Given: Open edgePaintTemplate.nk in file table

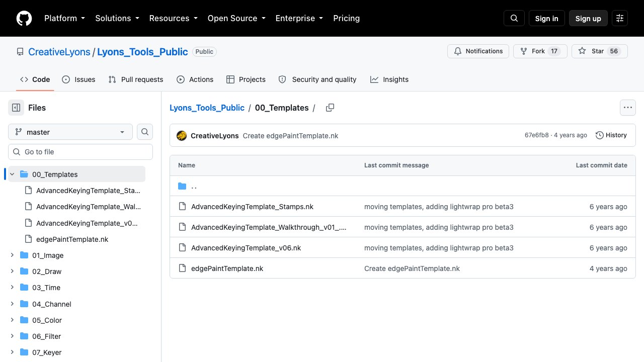Looking at the screenshot, I should click(x=227, y=268).
